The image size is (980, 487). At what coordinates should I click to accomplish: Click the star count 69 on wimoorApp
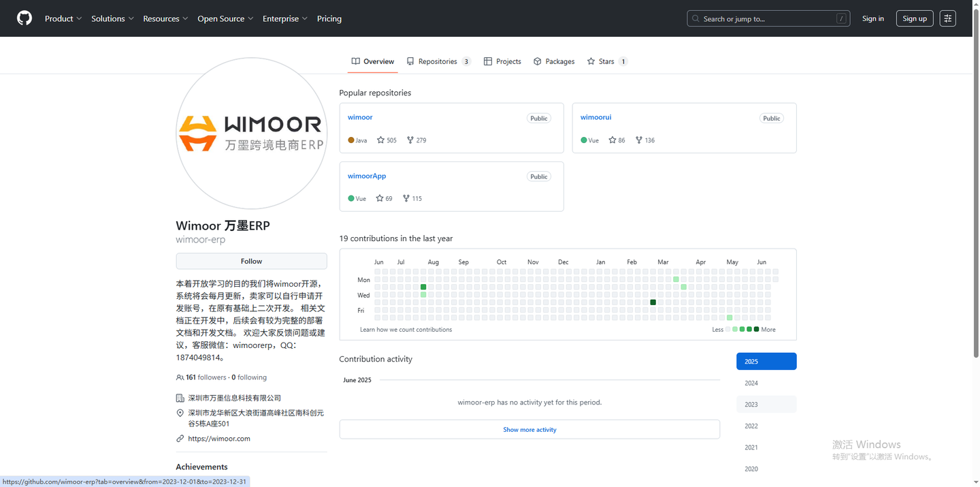(x=385, y=199)
